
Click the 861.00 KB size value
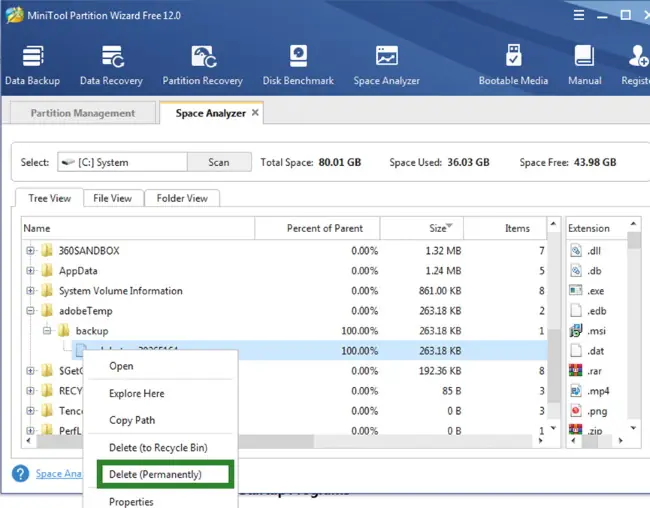(440, 291)
